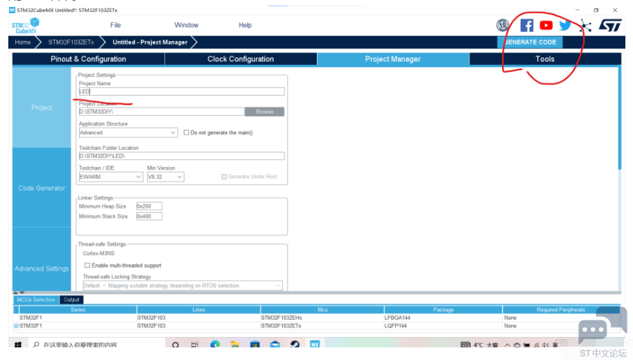Open the Application Structure dropdown
Viewport: 633px width, 364px height.
pos(128,132)
